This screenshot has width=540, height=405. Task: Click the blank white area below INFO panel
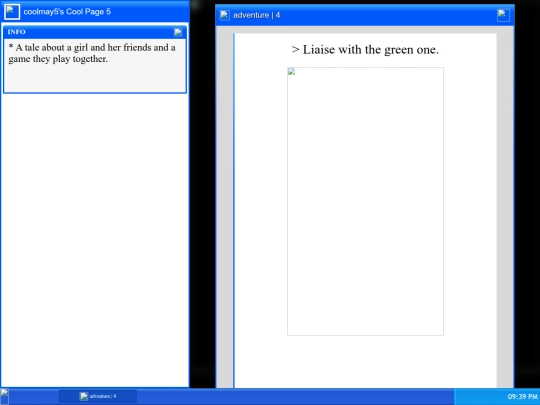(95, 241)
